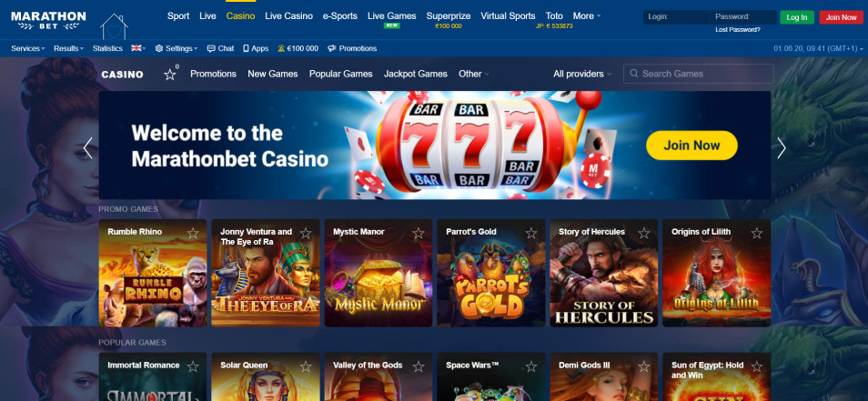Open the Settings dropdown menu
Screen dimensions: 868x401
176,49
